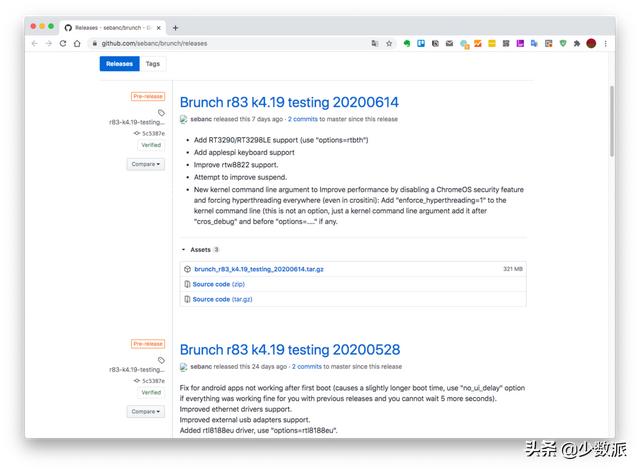Open the Extensions puzzle piece menu
This screenshot has width=640, height=471.
[577, 44]
